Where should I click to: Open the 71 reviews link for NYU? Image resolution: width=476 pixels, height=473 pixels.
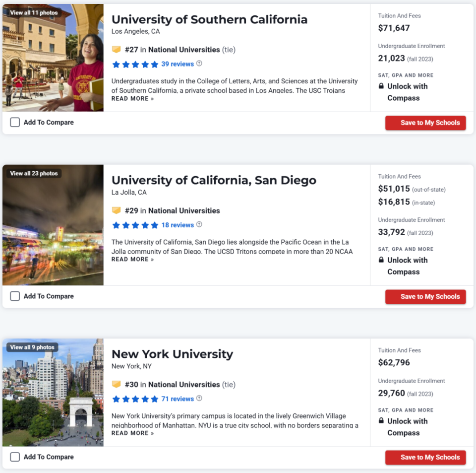point(178,399)
